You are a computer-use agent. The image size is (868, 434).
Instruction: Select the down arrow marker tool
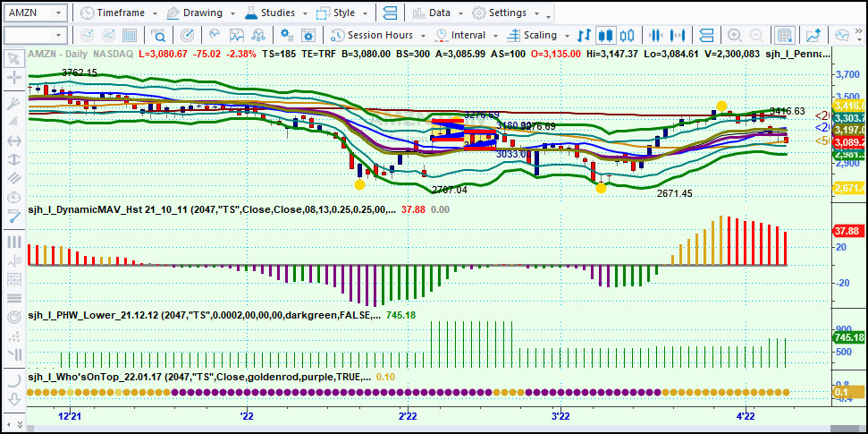pos(14,398)
